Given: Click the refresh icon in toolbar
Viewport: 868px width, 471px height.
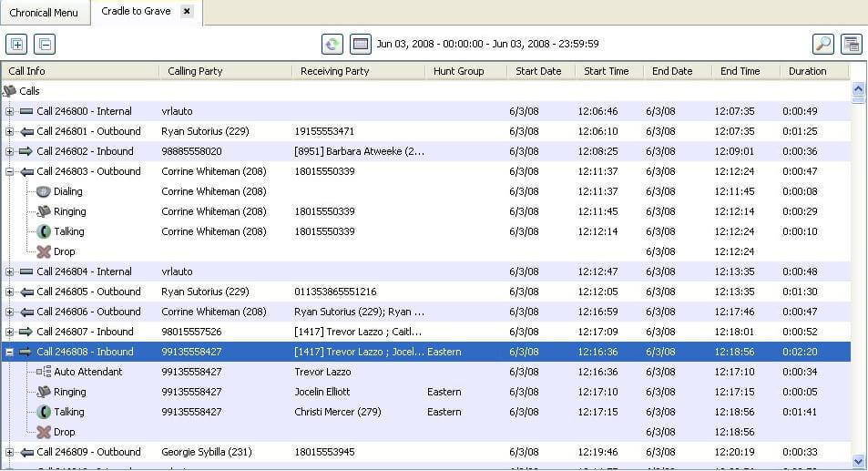Looking at the screenshot, I should click(332, 44).
